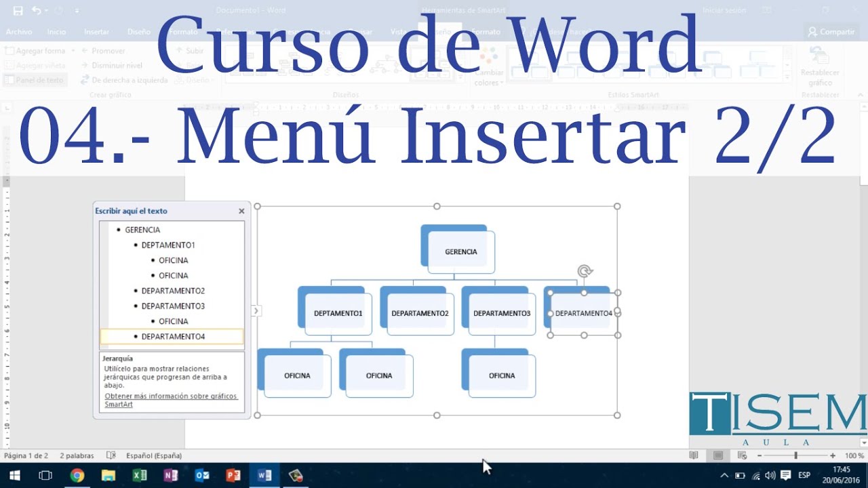
Task: Open the Windows Start menu
Action: point(14,476)
